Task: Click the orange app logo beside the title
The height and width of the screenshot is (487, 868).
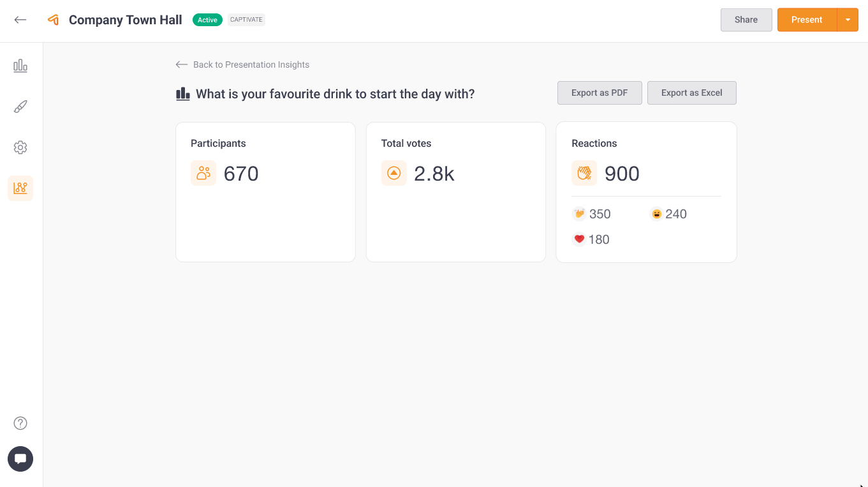Action: [54, 20]
